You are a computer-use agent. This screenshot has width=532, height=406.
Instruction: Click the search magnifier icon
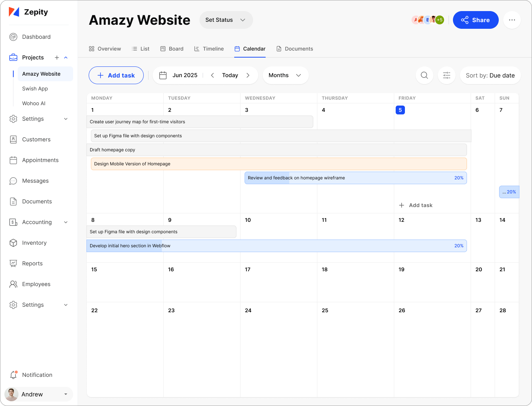424,75
